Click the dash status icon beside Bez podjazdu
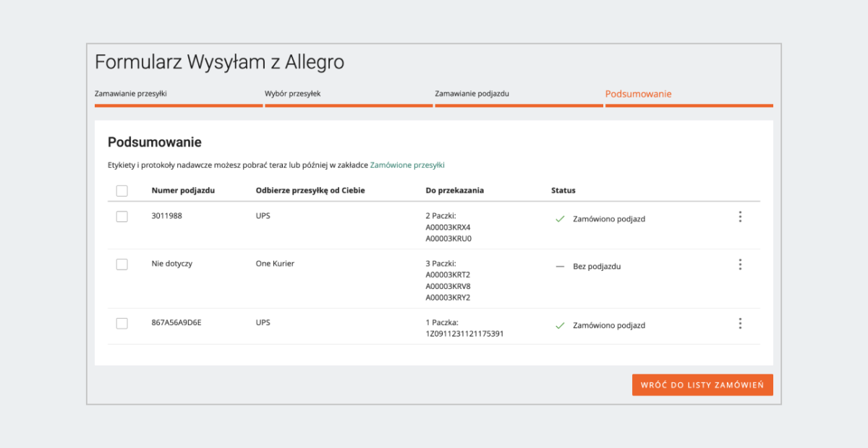This screenshot has height=448, width=868. tap(560, 267)
